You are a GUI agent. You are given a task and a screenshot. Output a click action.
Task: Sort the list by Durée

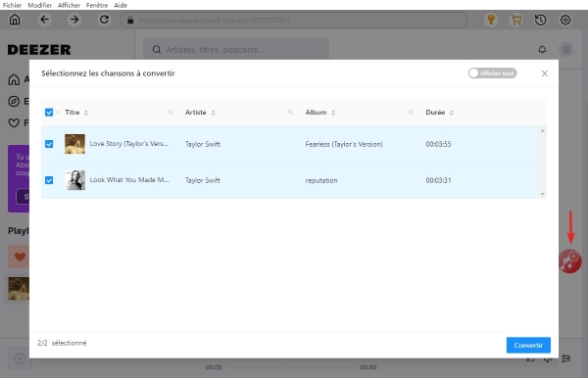click(452, 113)
